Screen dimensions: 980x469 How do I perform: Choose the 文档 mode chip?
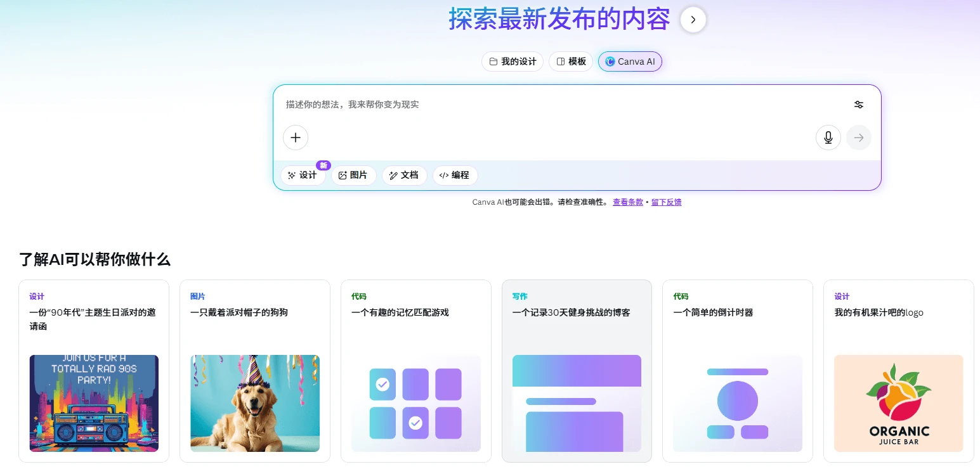click(x=404, y=175)
